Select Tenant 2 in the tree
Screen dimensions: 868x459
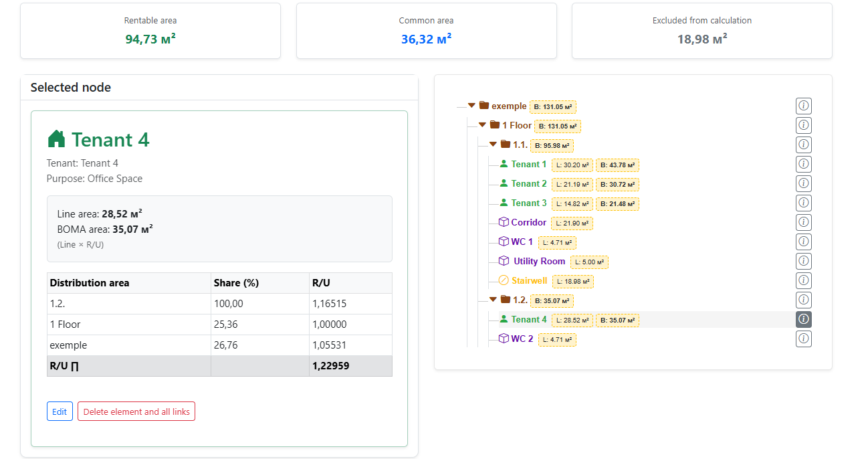click(529, 183)
